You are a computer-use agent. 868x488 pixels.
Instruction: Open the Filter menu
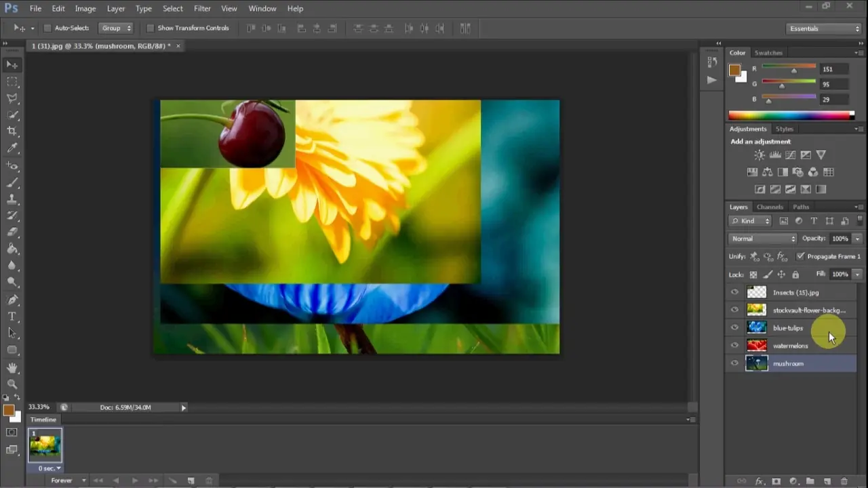point(202,9)
